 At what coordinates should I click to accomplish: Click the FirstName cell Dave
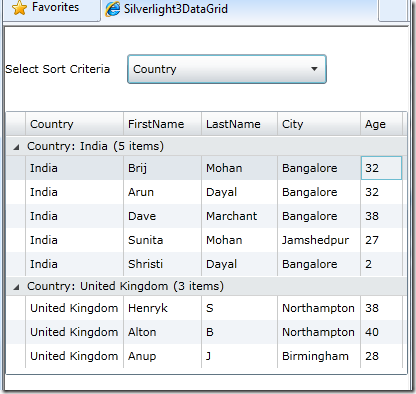coord(162,216)
